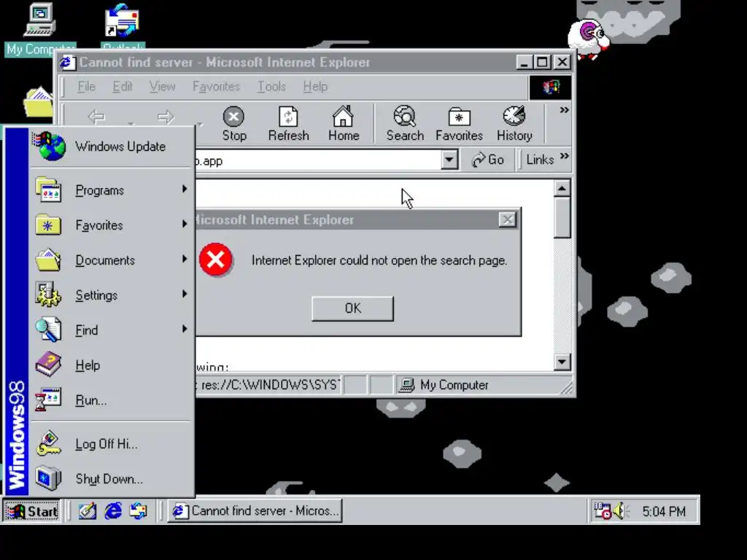747x560 pixels.
Task: Close the Microsoft Internet Explorer error dialog
Action: (x=508, y=219)
